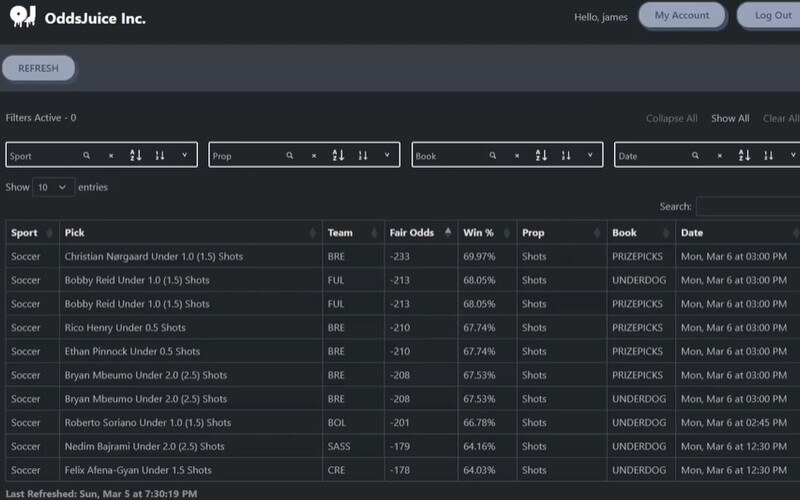
Task: Click Clear All link
Action: 781,118
